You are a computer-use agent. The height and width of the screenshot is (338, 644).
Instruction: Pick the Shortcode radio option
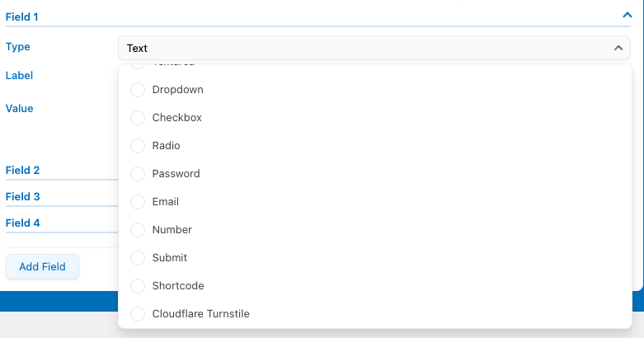(138, 286)
